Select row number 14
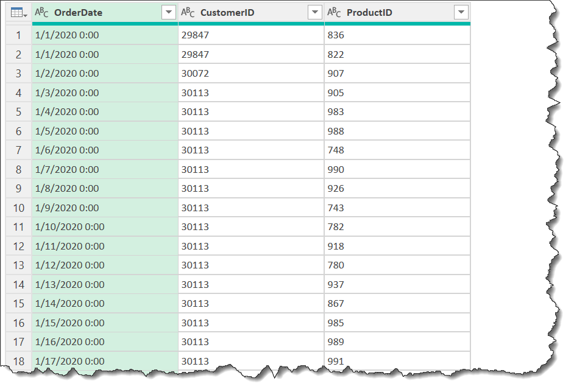This screenshot has height=392, width=574. point(19,284)
